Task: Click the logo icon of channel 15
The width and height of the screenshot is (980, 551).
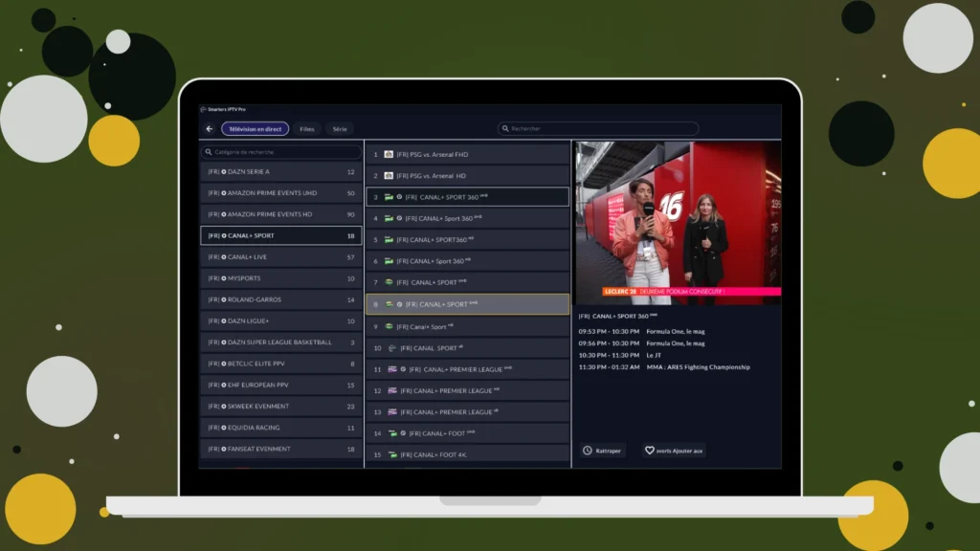Action: [x=392, y=454]
